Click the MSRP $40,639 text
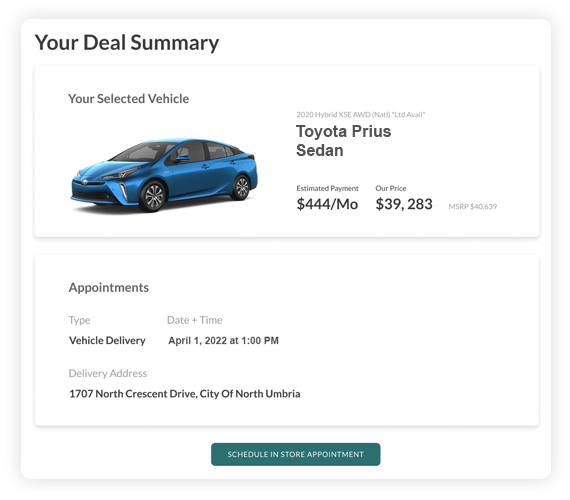 [x=473, y=207]
